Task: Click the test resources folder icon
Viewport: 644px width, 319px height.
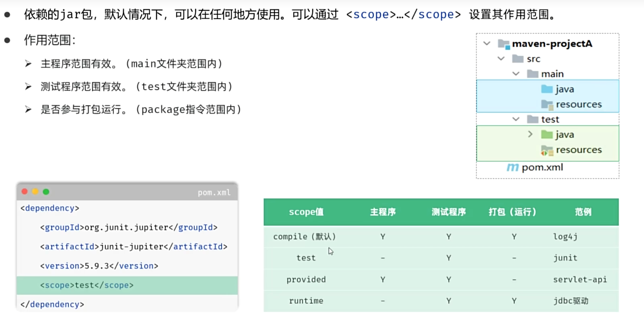Action: (x=547, y=150)
